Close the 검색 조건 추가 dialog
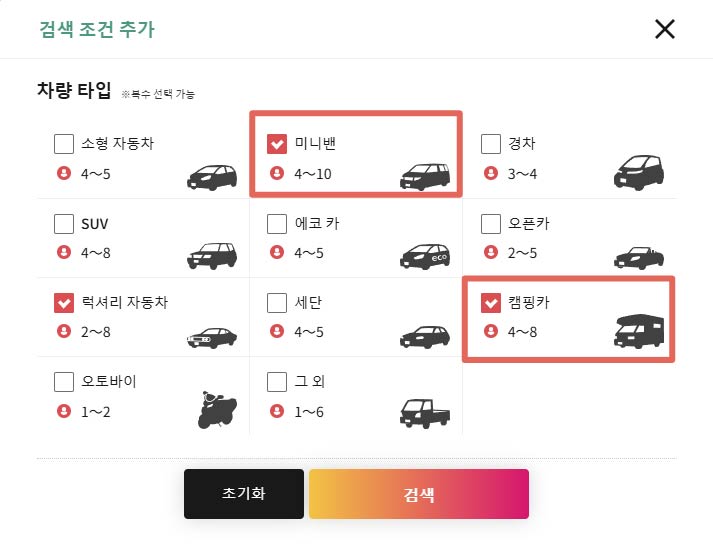 (x=665, y=29)
